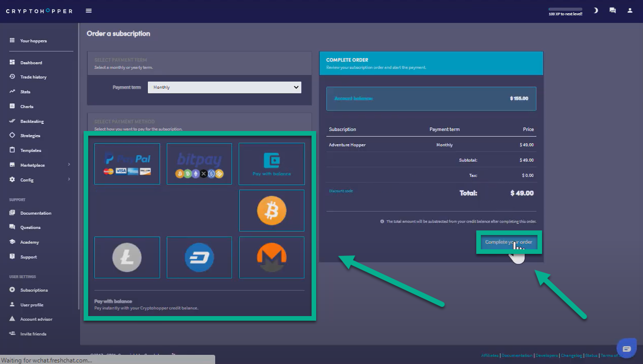Select PayPal as payment method

[x=127, y=164]
